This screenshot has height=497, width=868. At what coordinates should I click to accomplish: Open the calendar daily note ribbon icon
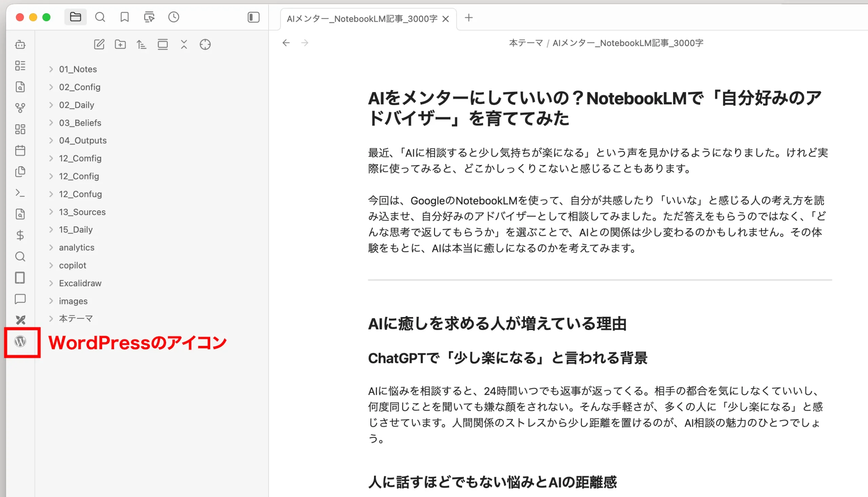click(x=20, y=150)
